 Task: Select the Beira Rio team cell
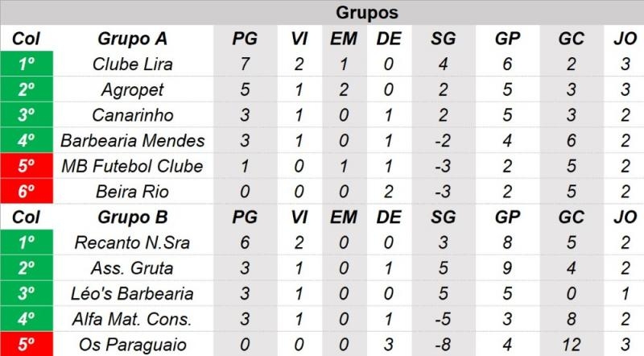coord(133,192)
